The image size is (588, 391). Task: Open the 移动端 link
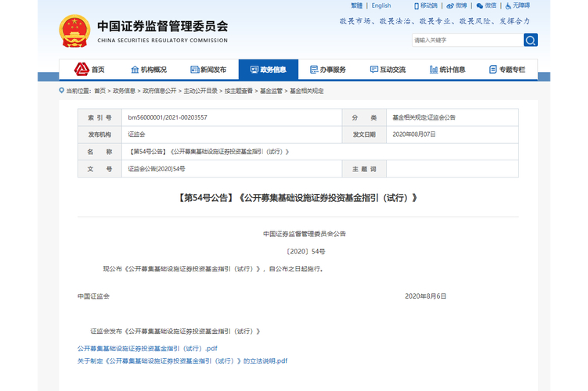428,5
